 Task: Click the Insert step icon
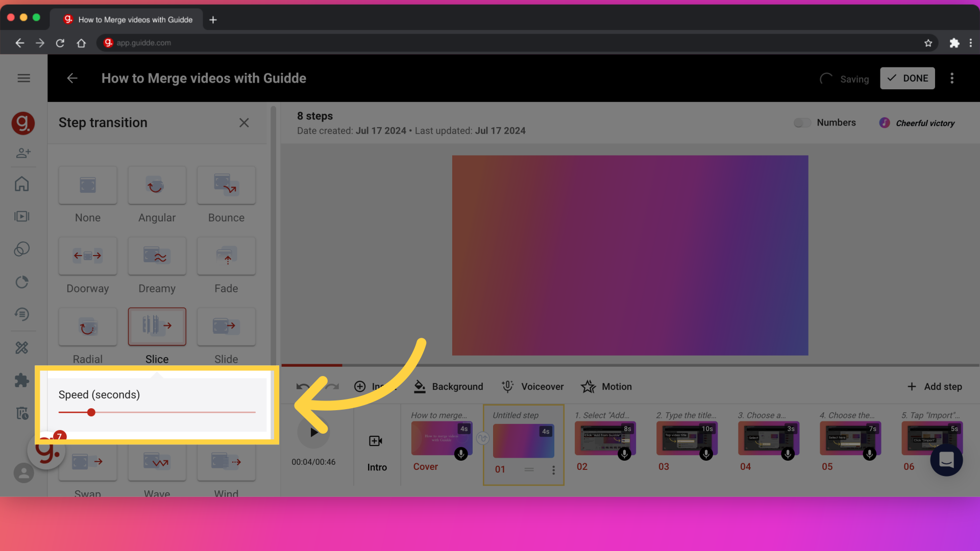tap(359, 386)
